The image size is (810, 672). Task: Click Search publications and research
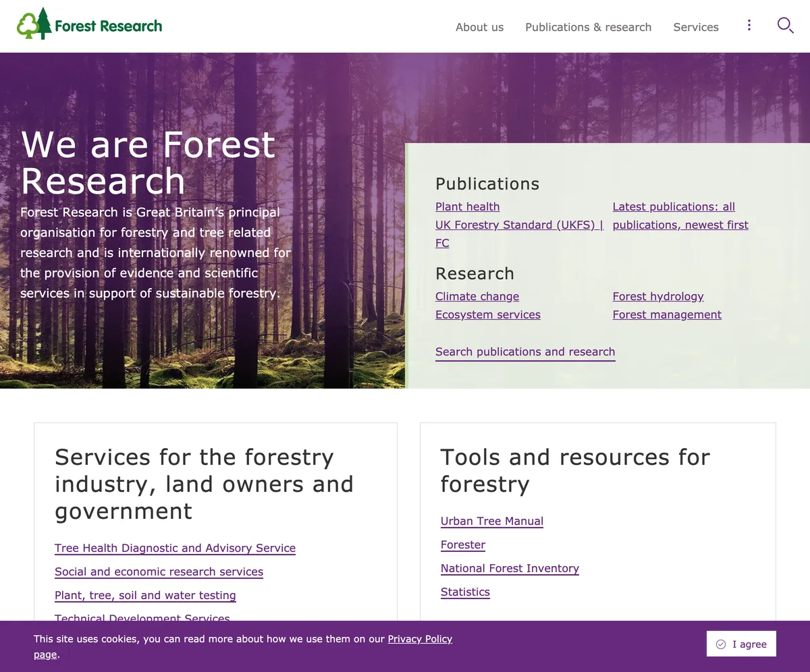pos(525,352)
